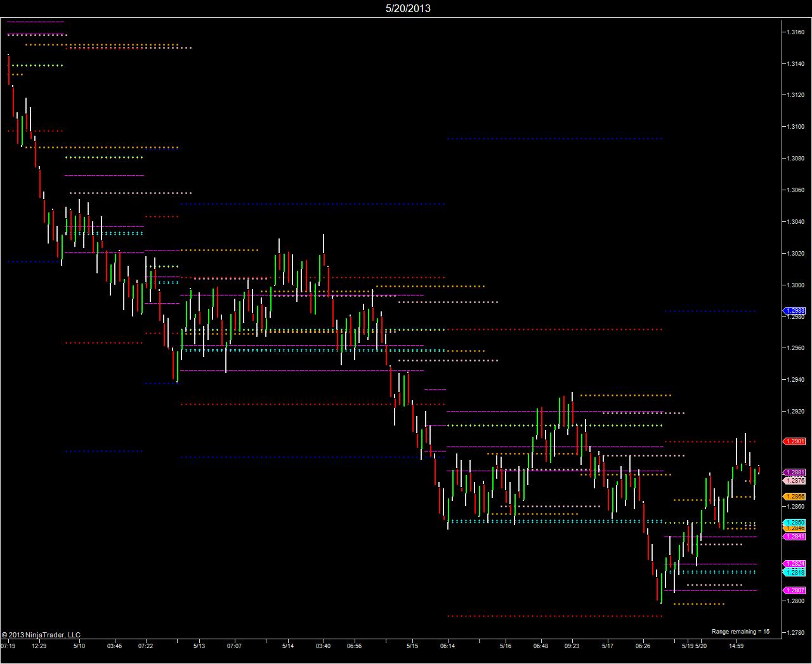The image size is (812, 664).
Task: Click the 'Range remaining = 15' label
Action: (x=740, y=632)
